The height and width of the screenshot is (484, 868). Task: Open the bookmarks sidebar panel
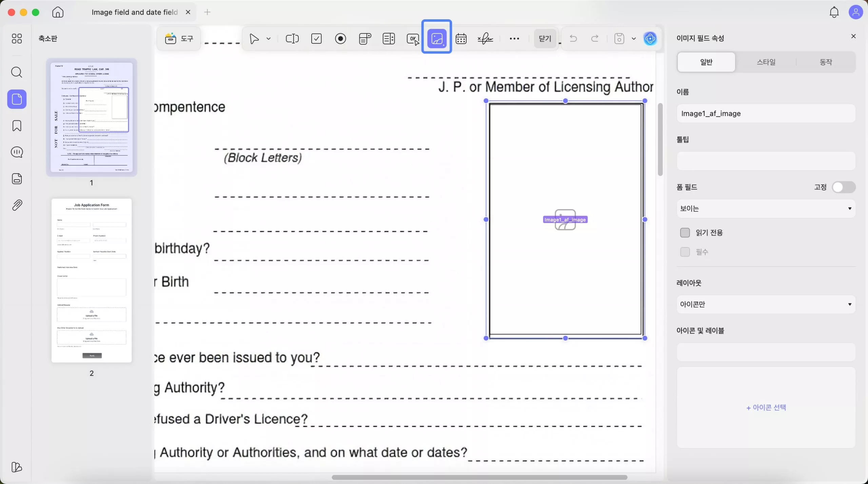pyautogui.click(x=17, y=126)
